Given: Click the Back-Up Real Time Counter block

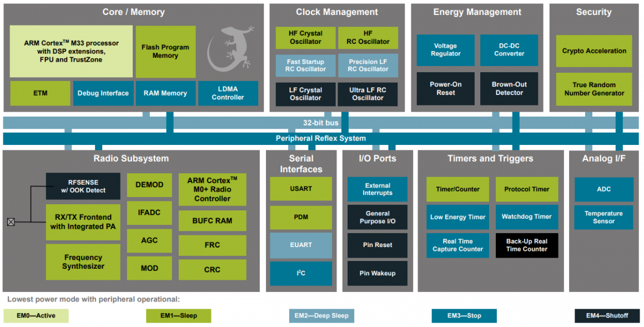Looking at the screenshot, I should coord(526,245).
